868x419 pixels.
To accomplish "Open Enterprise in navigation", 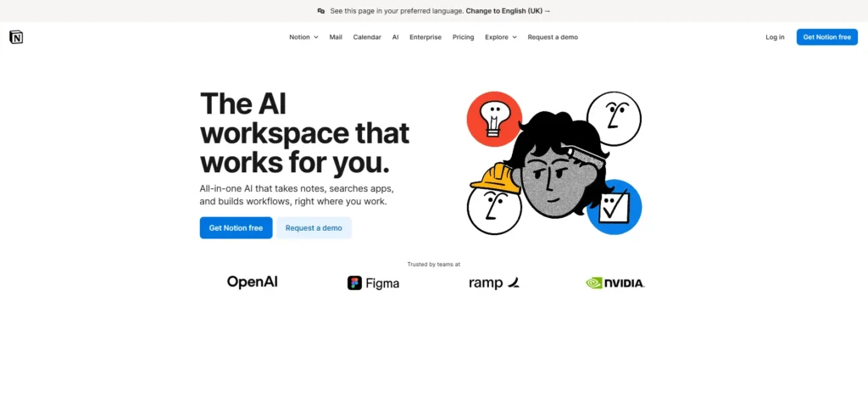I will (x=426, y=37).
